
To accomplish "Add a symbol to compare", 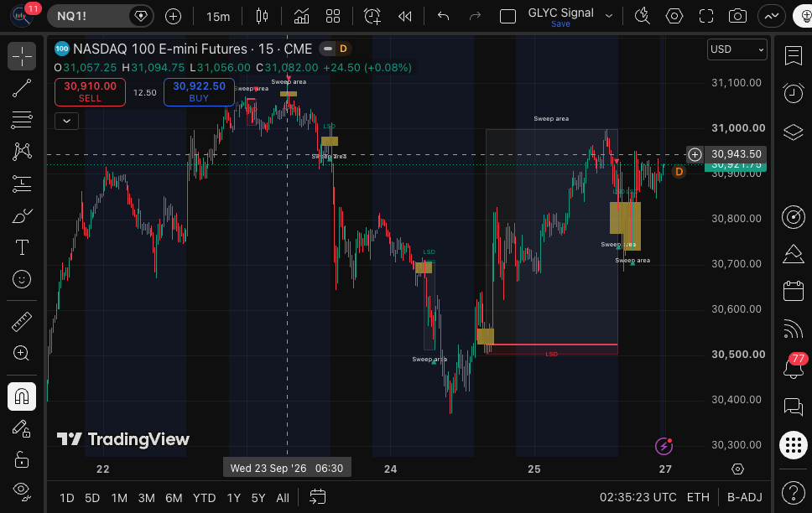I will (x=173, y=17).
